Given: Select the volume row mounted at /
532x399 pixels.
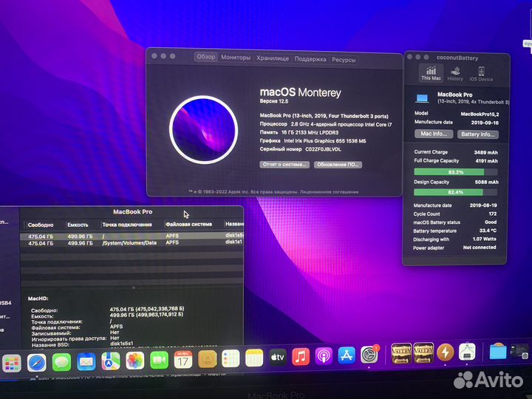Looking at the screenshot, I should (x=132, y=236).
